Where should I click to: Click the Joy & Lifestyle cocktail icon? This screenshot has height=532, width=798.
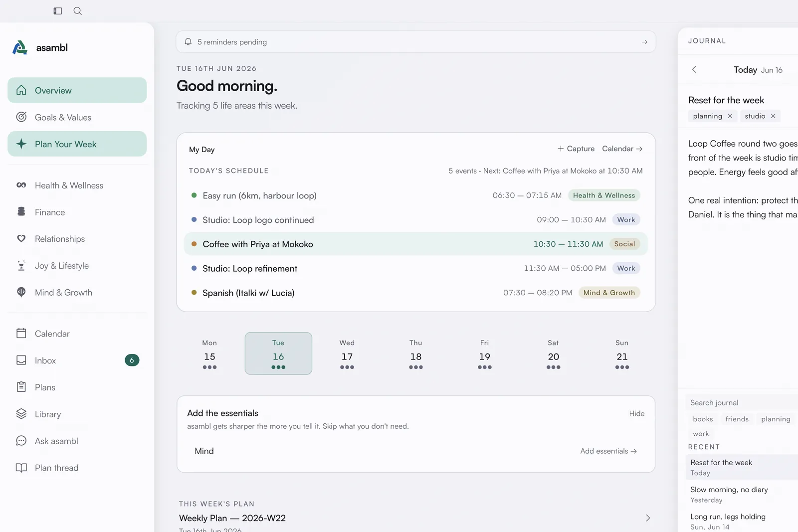[x=21, y=266]
